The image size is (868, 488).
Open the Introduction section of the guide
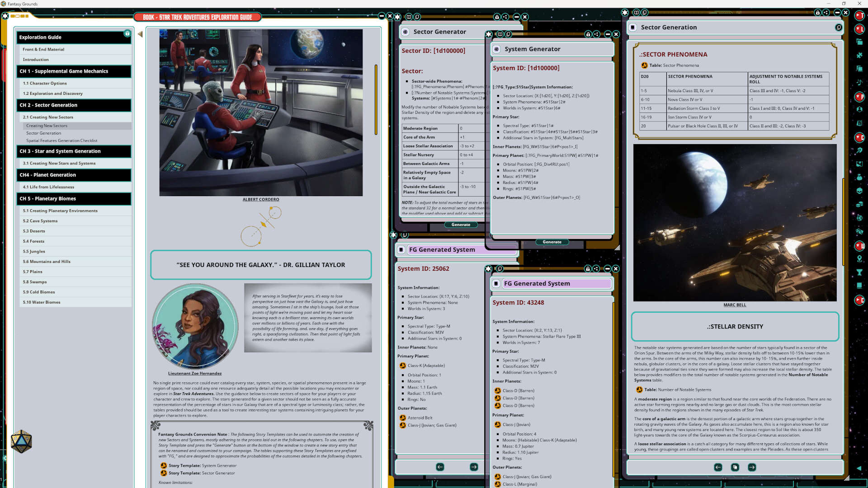36,59
